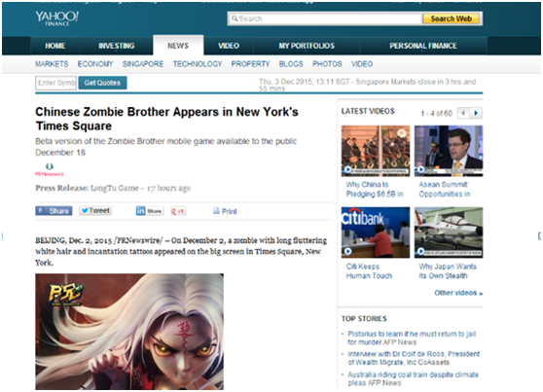This screenshot has height=392, width=543.
Task: Click the Twitter Tweet button
Action: pyautogui.click(x=95, y=210)
